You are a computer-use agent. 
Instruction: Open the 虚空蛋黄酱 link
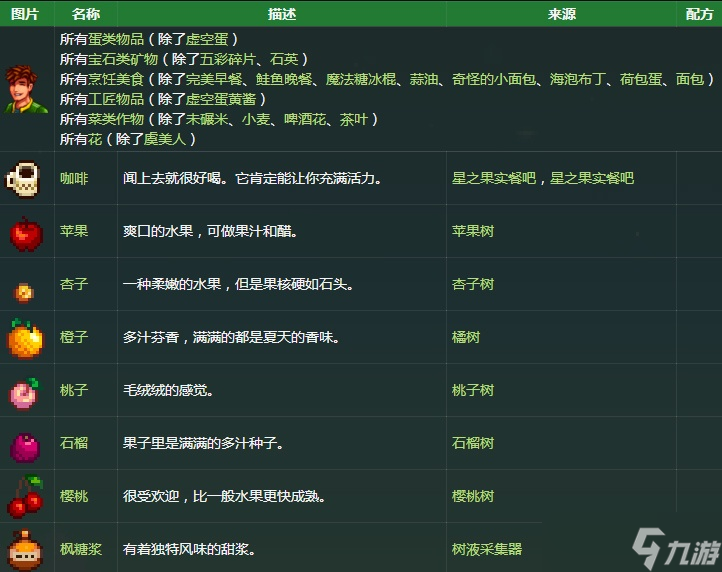(221, 99)
